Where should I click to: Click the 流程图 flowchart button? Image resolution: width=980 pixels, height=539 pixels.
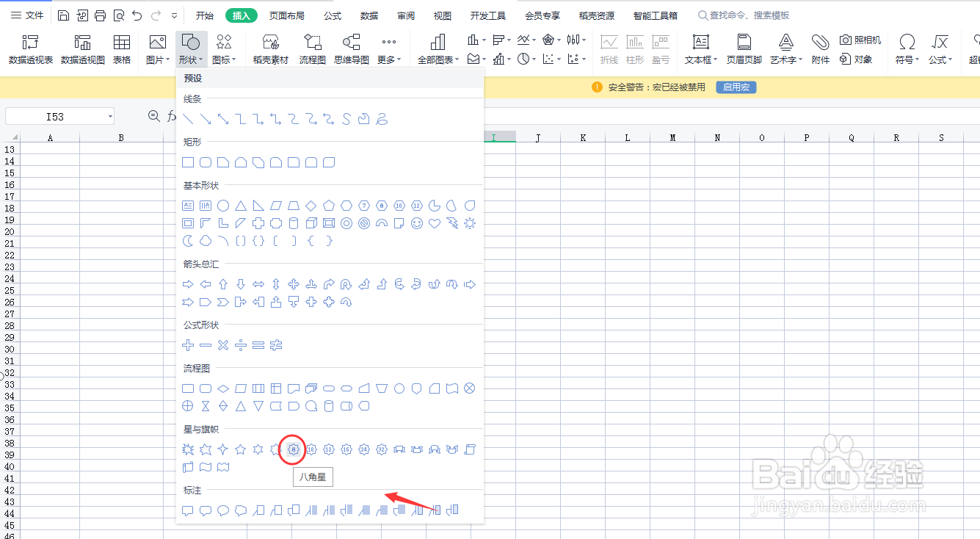tap(313, 50)
